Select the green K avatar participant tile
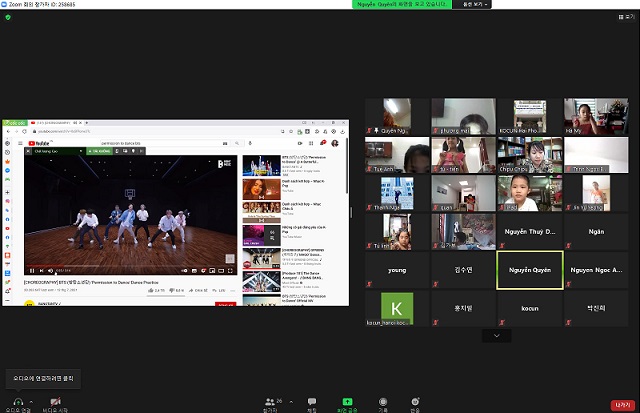640x413 pixels. (397, 308)
